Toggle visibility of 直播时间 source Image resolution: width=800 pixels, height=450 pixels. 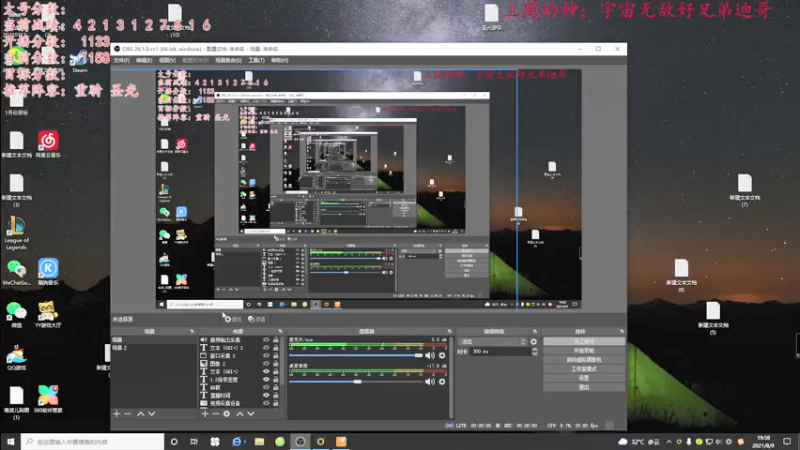(x=266, y=395)
